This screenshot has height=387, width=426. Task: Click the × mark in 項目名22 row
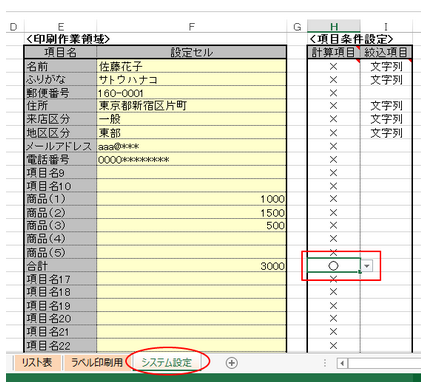[333, 345]
